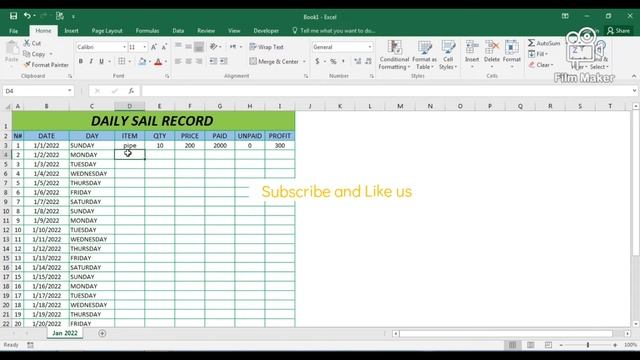The height and width of the screenshot is (360, 640).
Task: Click the Insert Function fx button
Action: [x=131, y=91]
